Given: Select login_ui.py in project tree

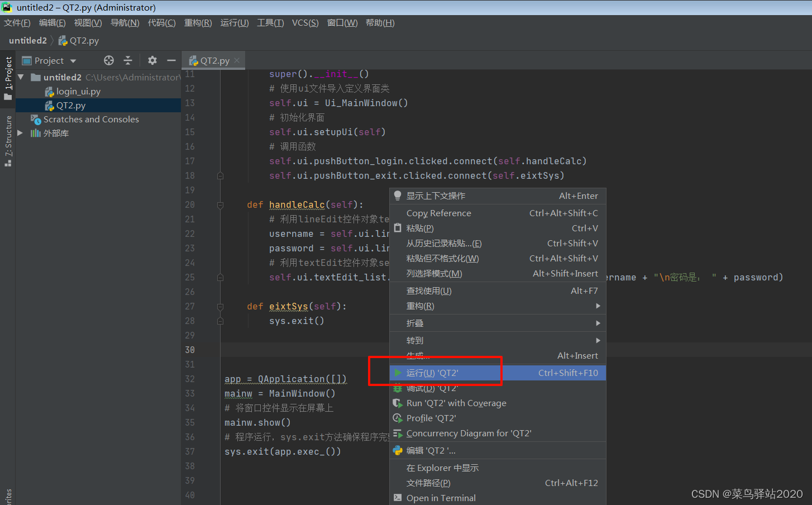Looking at the screenshot, I should (78, 91).
